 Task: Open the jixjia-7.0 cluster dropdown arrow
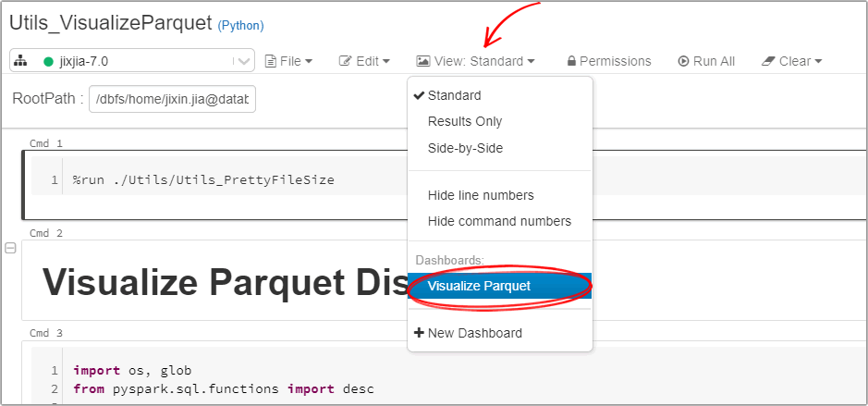click(242, 61)
